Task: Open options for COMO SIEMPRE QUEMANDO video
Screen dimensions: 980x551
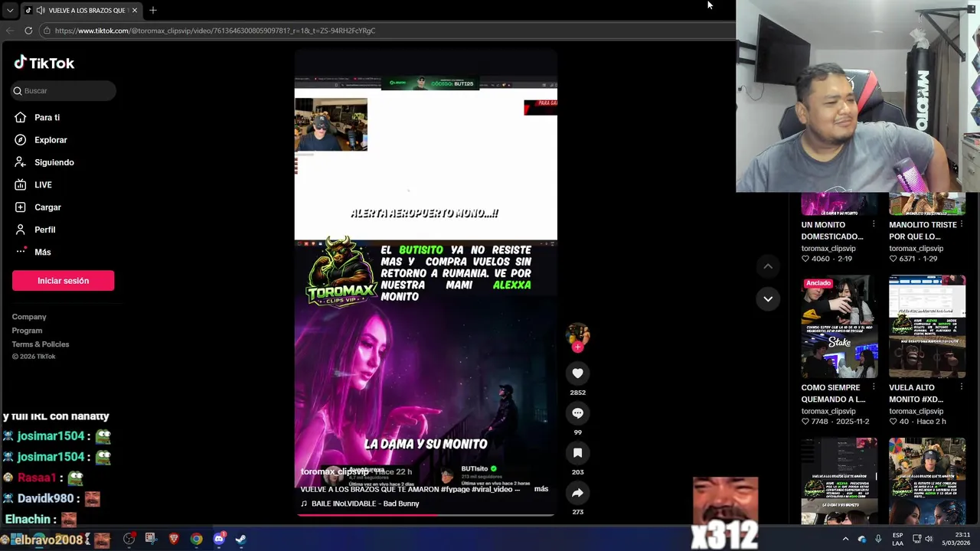Action: (874, 388)
